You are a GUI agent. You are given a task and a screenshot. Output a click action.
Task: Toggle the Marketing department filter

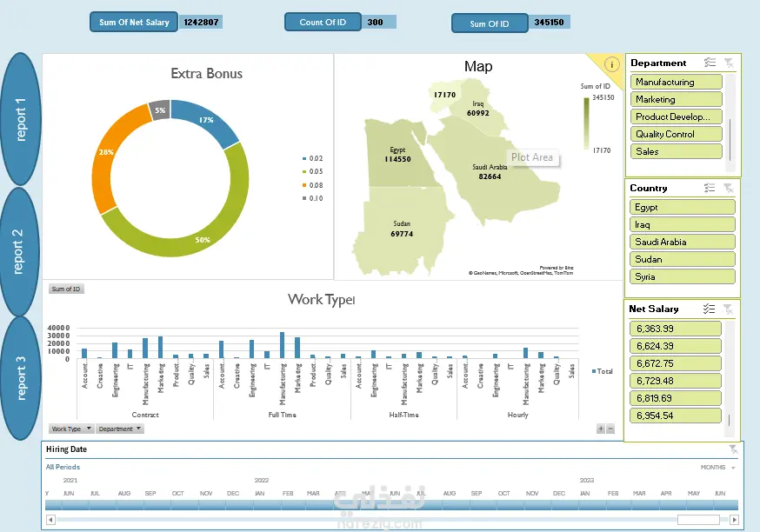tap(677, 99)
